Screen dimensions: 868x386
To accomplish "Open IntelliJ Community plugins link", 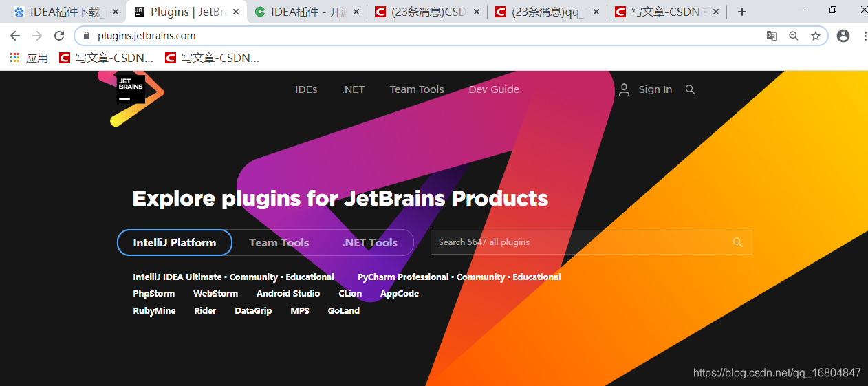I will (254, 277).
